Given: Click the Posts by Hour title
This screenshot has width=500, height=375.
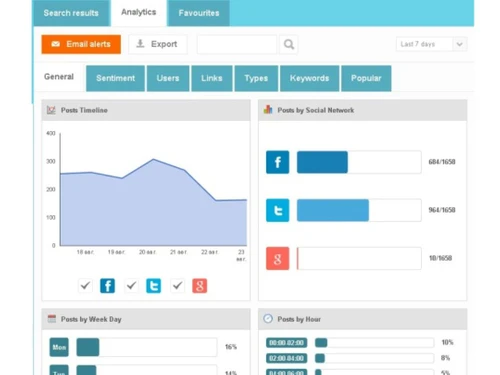Looking at the screenshot, I should tap(299, 319).
